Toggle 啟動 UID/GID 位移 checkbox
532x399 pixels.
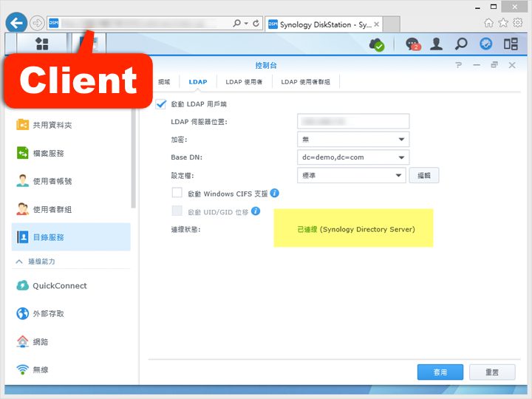click(177, 211)
